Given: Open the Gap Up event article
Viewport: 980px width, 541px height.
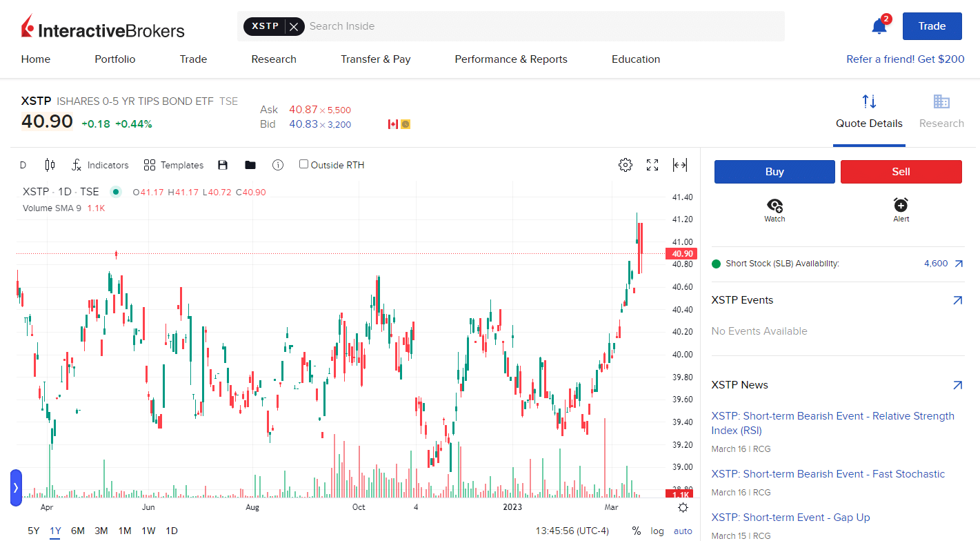Looking at the screenshot, I should 790,518.
